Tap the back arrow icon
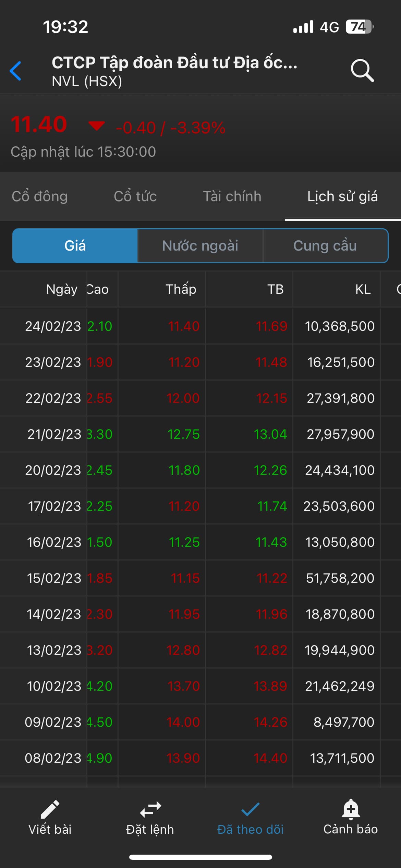 16,71
